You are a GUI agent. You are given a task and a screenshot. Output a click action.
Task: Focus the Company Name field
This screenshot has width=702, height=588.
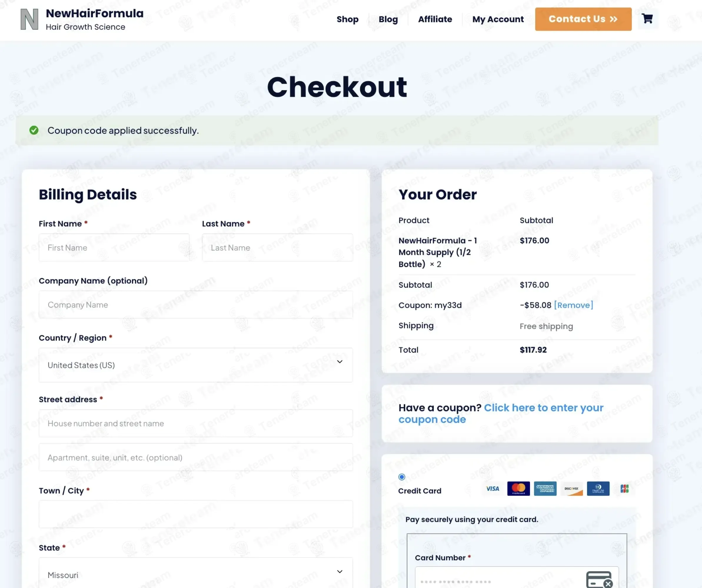pyautogui.click(x=196, y=305)
